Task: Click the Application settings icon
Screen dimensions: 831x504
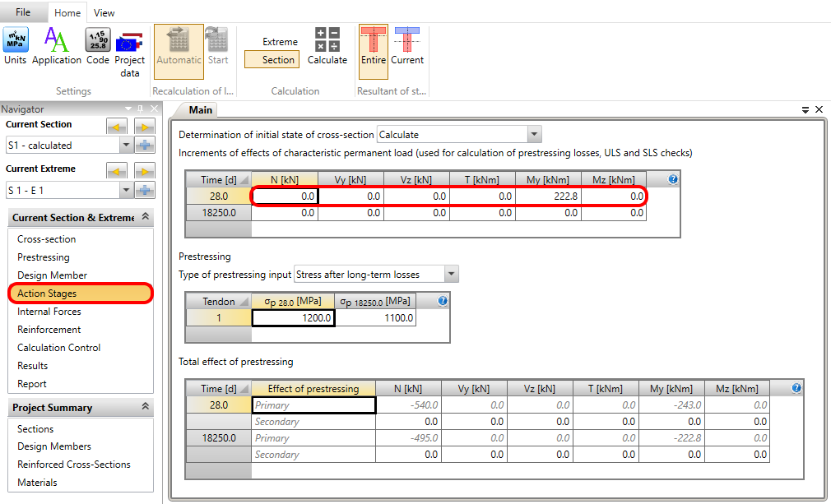Action: (57, 46)
